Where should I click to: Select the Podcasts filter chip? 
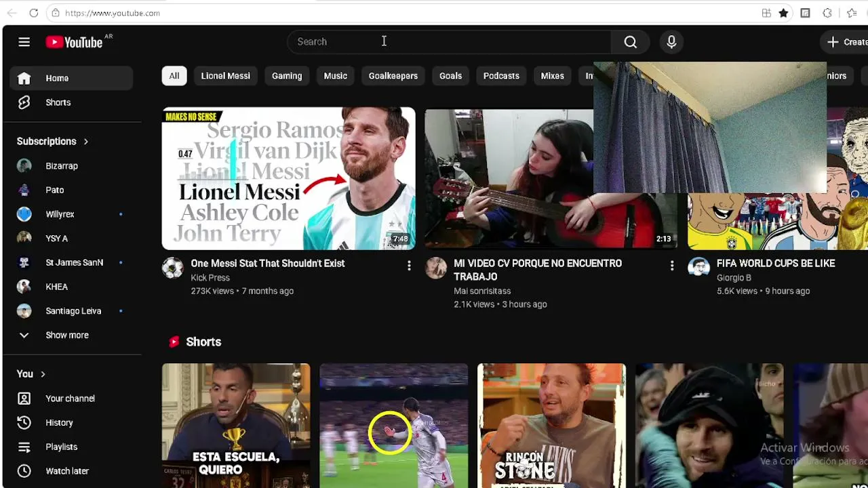(x=501, y=76)
